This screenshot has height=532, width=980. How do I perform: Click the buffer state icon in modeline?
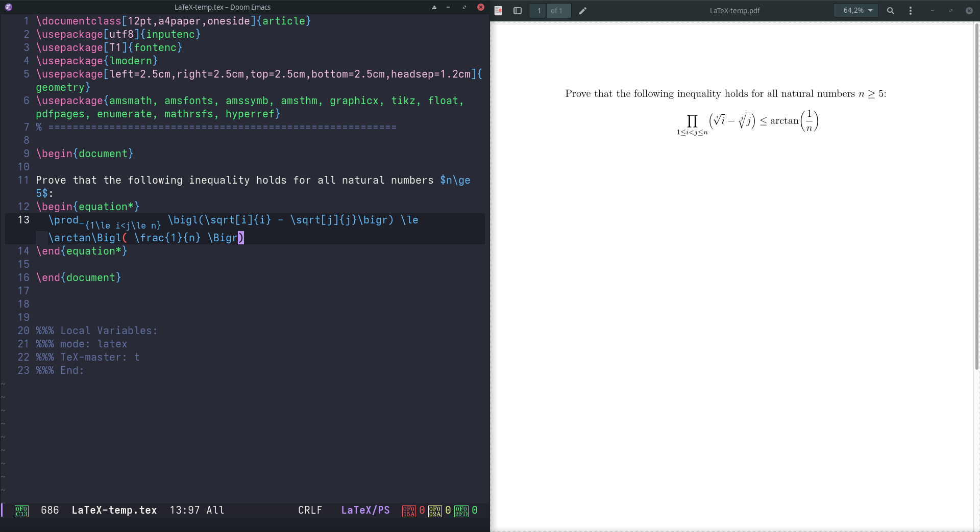pyautogui.click(x=21, y=511)
